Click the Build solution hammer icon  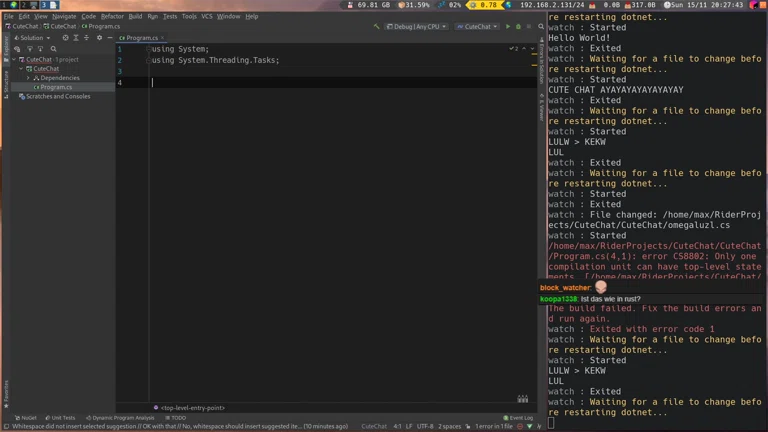[376, 26]
